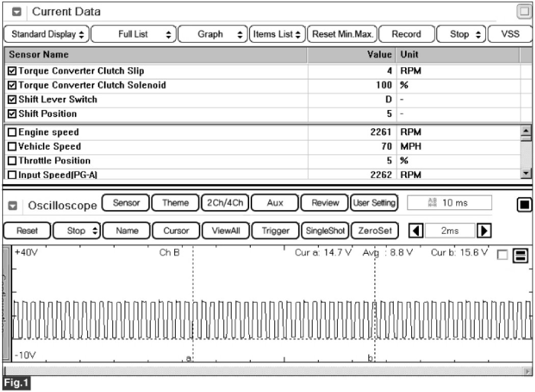Click the Current Data maximize square icon

pos(524,11)
